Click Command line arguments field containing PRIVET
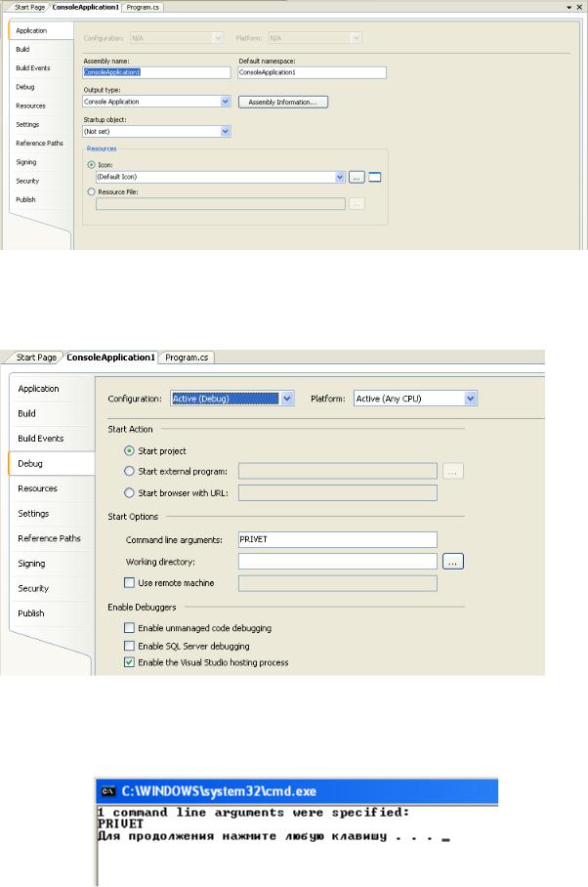This screenshot has height=887, width=588. tap(338, 539)
